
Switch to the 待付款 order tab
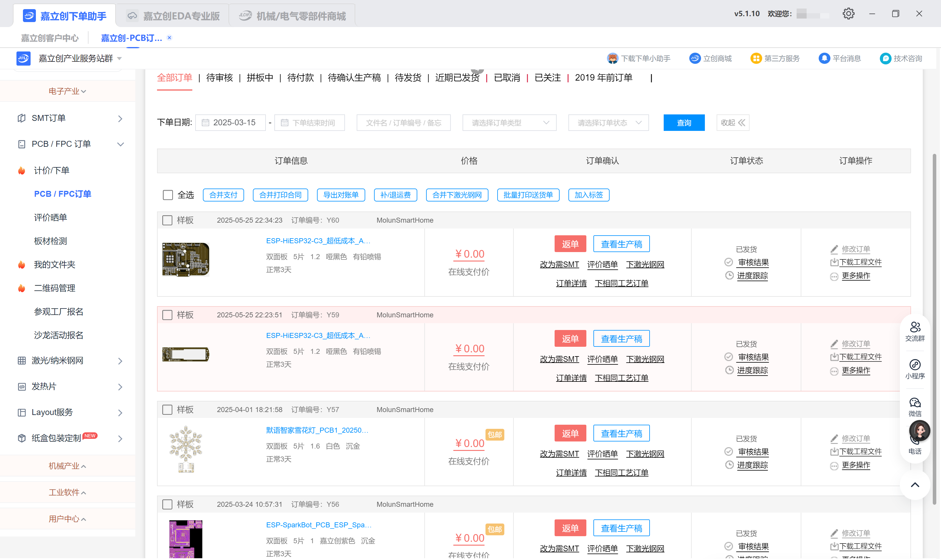pos(300,78)
